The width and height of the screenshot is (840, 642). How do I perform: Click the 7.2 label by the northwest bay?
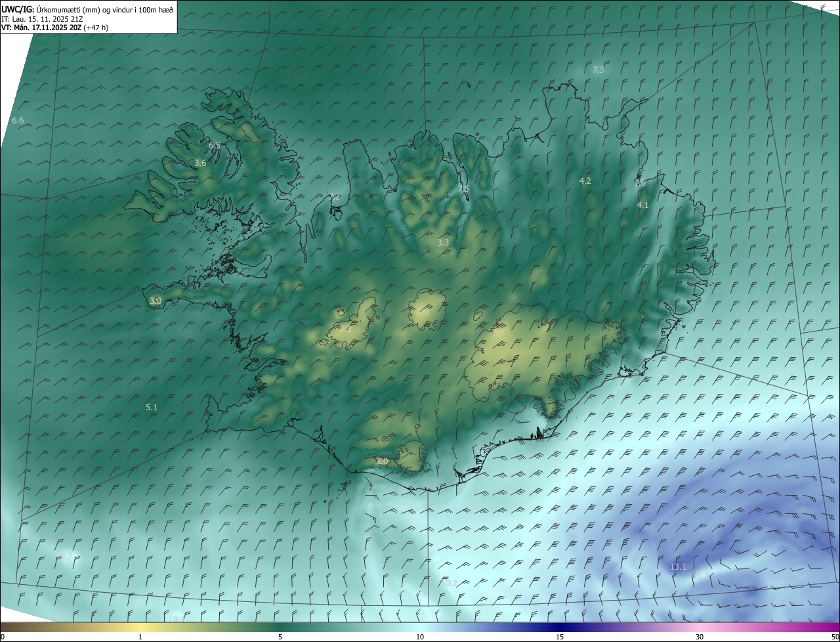coord(334,196)
